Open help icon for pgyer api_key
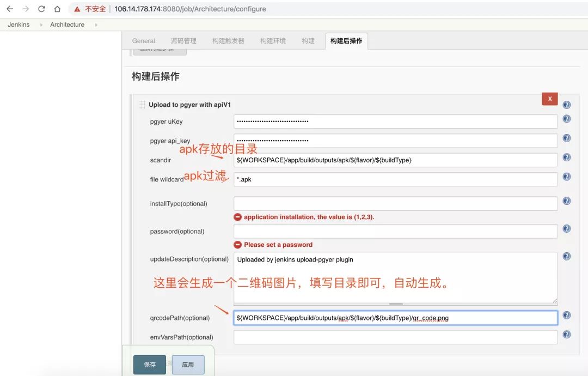Image resolution: width=588 pixels, height=376 pixels. tap(567, 138)
